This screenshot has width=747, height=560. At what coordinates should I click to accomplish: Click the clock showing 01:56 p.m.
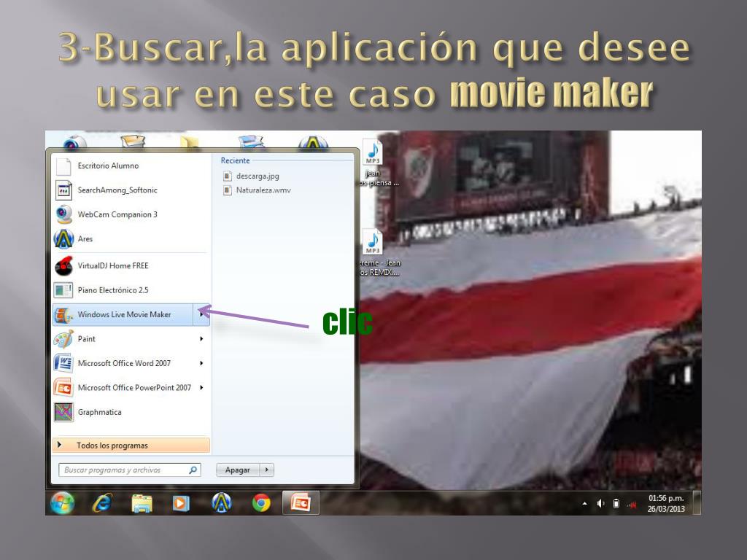[x=666, y=498]
